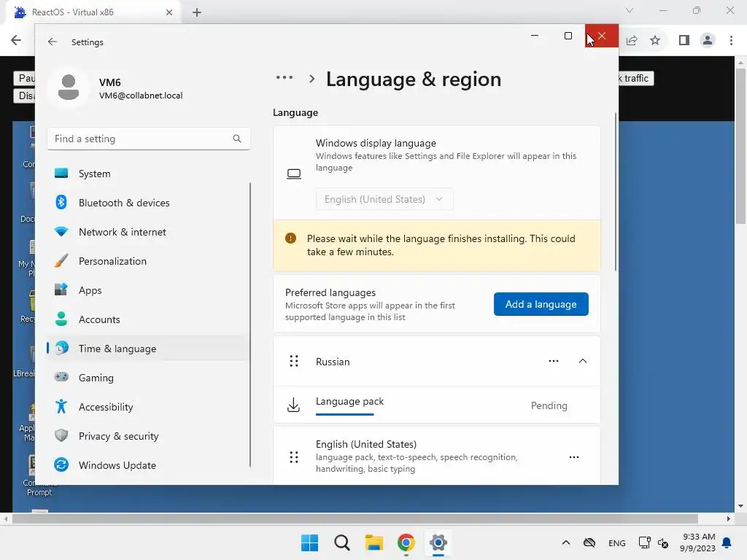Click taskbar clock showing 9:33 AM
This screenshot has width=747, height=560.
click(x=697, y=542)
